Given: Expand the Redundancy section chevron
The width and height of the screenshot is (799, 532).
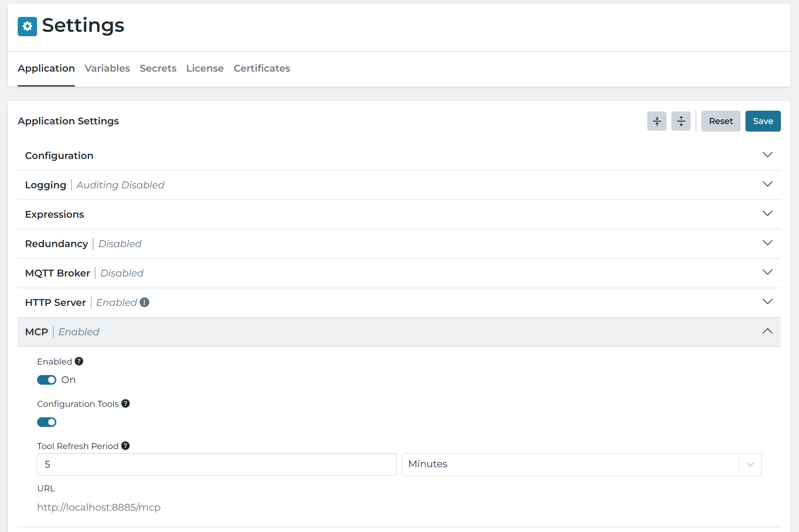Looking at the screenshot, I should point(768,243).
